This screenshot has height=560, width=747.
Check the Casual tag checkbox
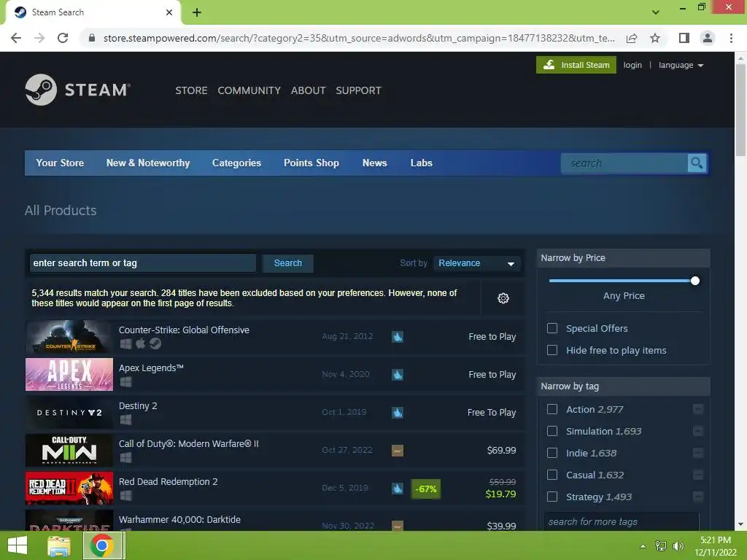552,475
